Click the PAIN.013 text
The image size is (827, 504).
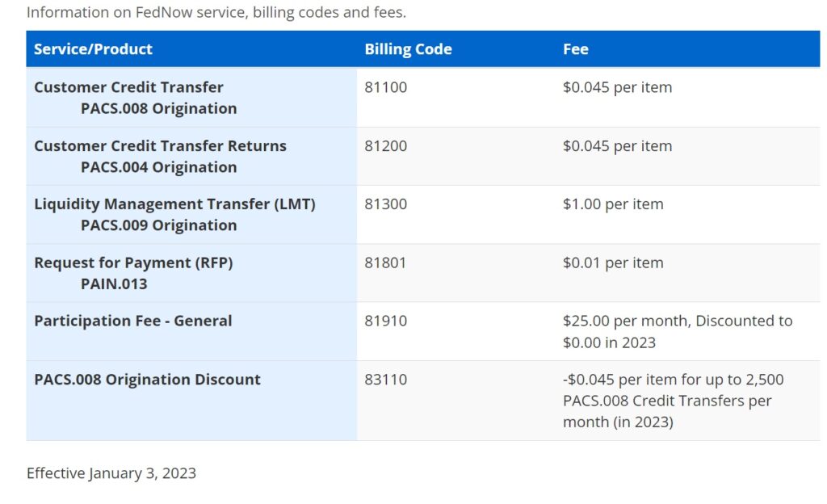(114, 283)
